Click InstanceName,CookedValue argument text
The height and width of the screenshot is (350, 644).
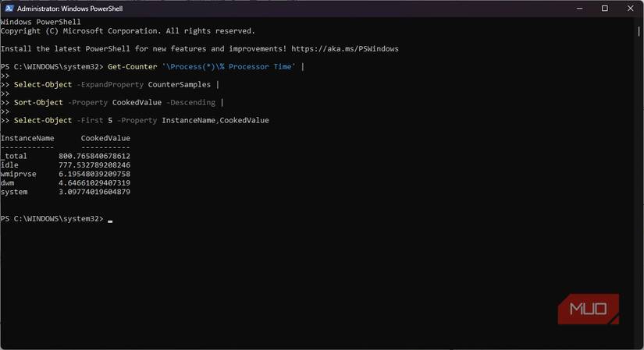pos(215,120)
